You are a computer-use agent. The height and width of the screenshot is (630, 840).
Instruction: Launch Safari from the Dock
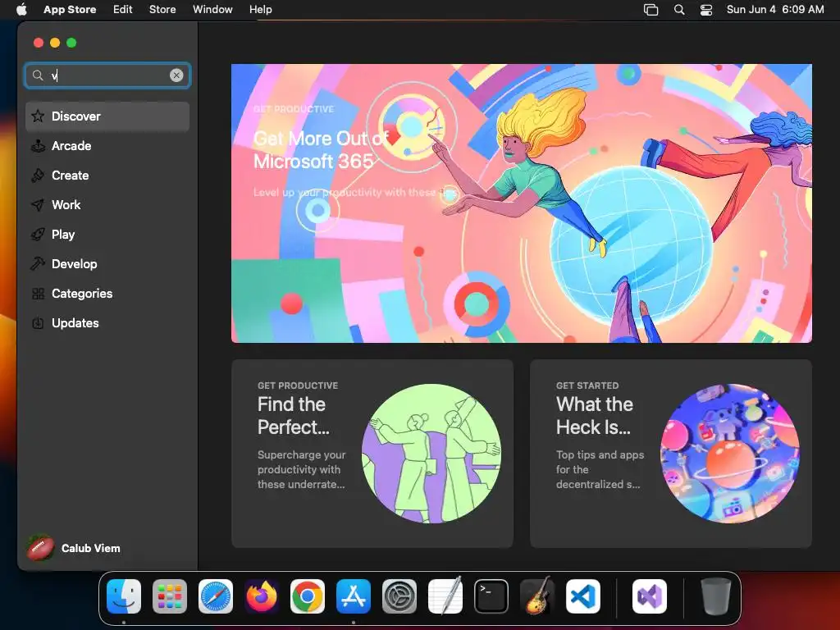(216, 596)
